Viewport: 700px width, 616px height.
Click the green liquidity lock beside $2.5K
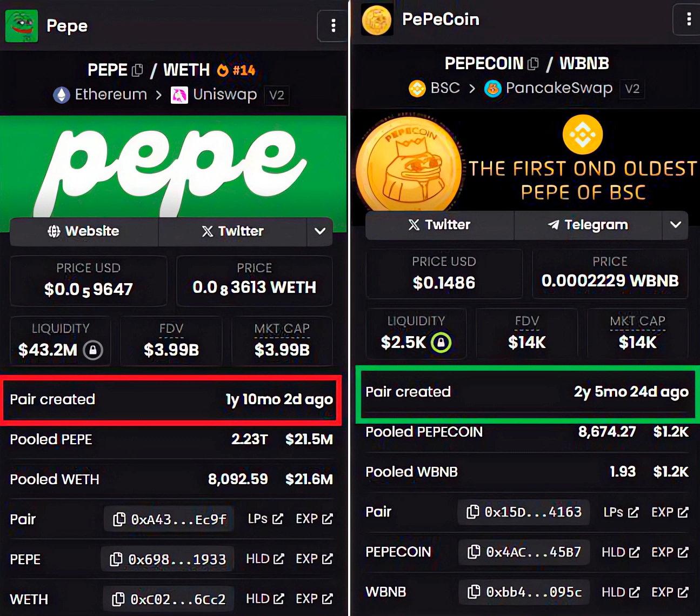pos(441,343)
